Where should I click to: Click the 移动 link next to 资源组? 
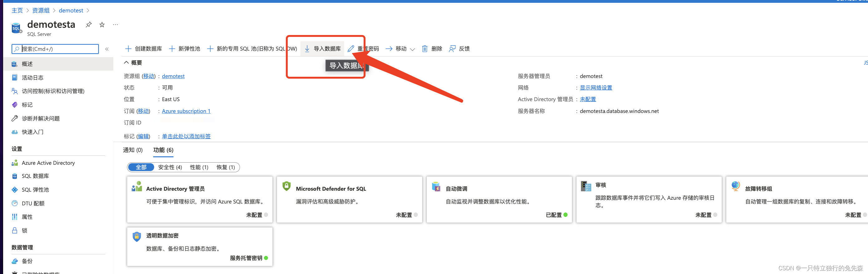(x=149, y=76)
